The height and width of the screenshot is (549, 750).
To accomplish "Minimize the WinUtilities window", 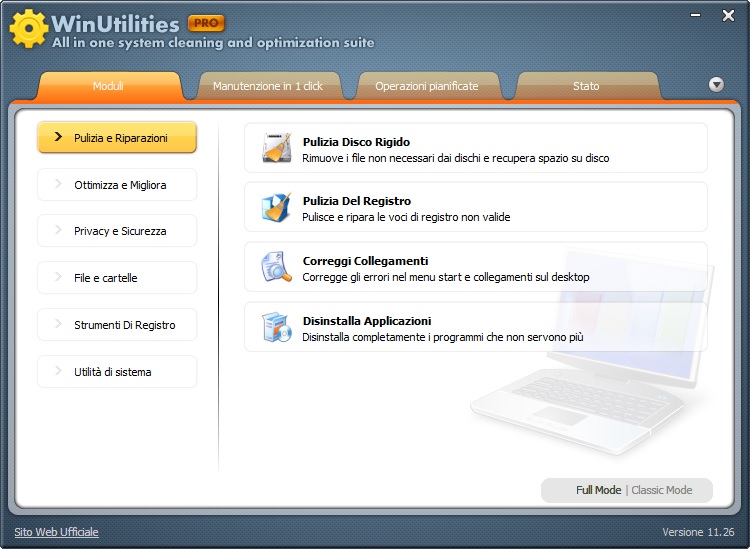I will pos(696,15).
